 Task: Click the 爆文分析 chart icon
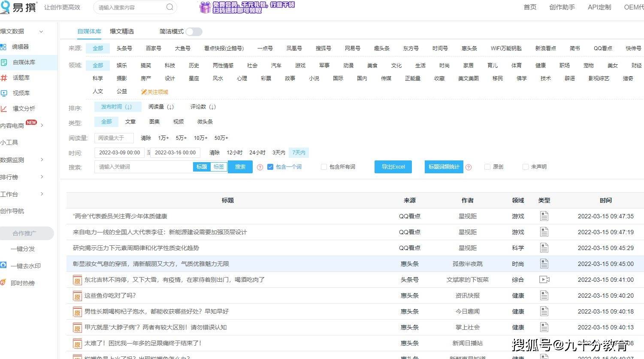coord(4,108)
